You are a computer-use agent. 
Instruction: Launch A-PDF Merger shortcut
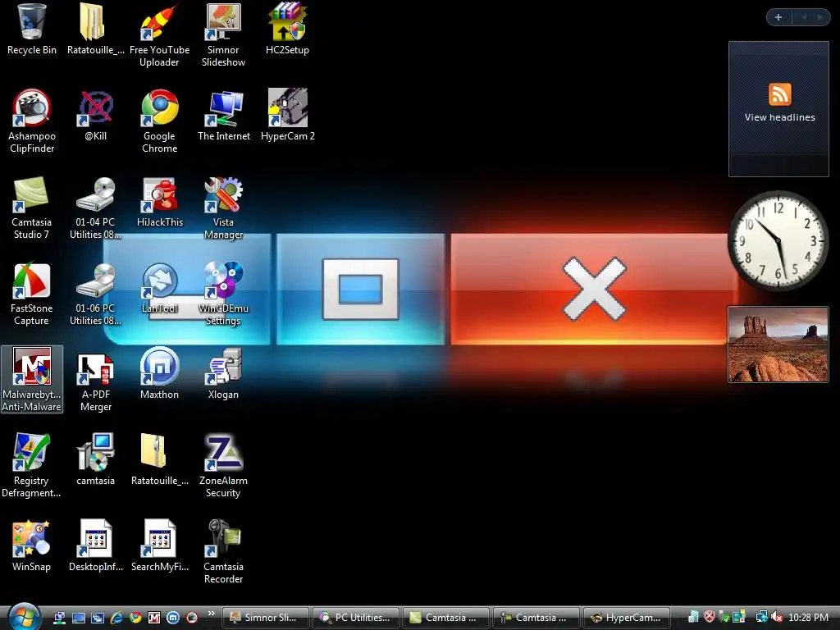point(95,381)
